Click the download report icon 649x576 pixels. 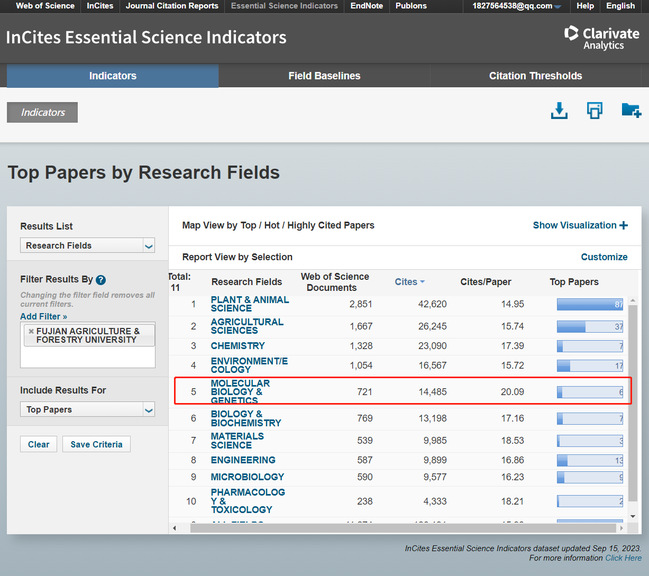[559, 111]
